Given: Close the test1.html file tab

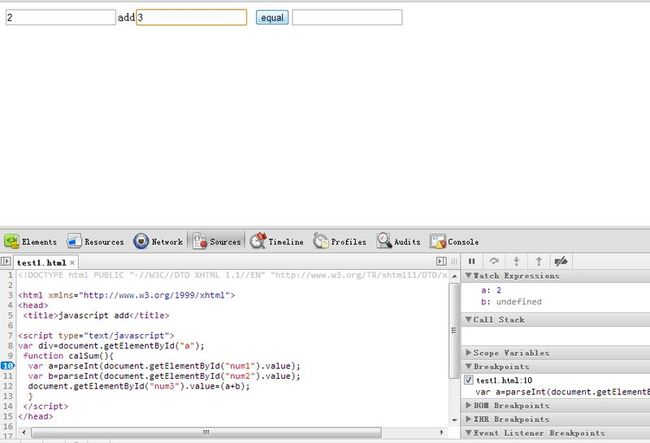Looking at the screenshot, I should pyautogui.click(x=72, y=263).
